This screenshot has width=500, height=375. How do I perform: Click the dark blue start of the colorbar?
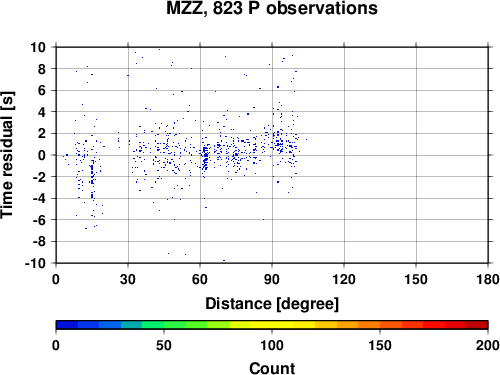click(x=67, y=325)
